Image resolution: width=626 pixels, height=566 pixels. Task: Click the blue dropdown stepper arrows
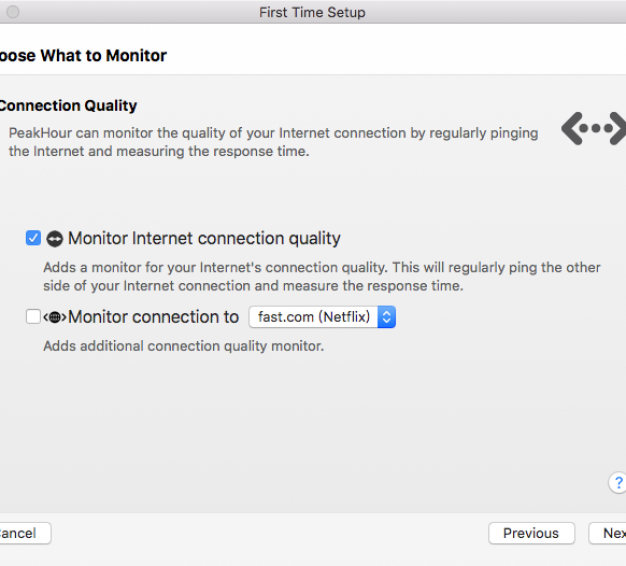386,317
